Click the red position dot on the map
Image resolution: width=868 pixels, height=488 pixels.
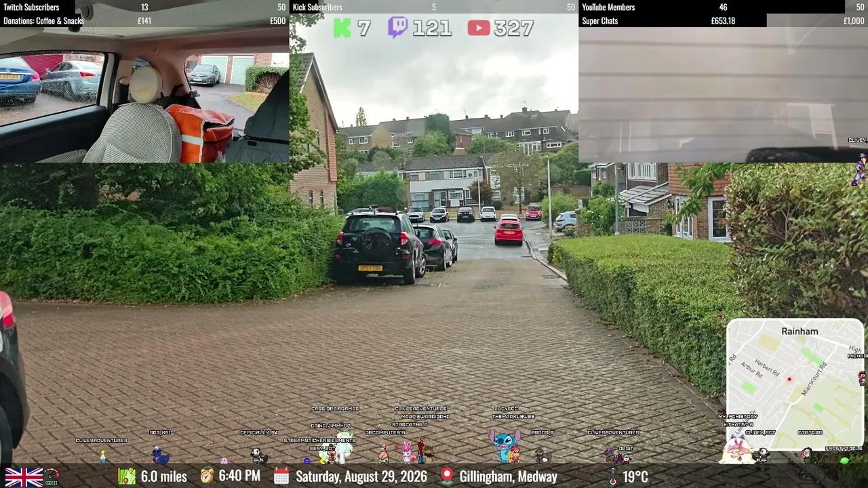(789, 380)
